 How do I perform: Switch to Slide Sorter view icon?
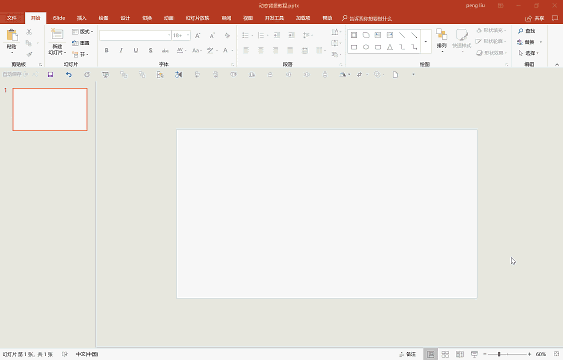445,354
